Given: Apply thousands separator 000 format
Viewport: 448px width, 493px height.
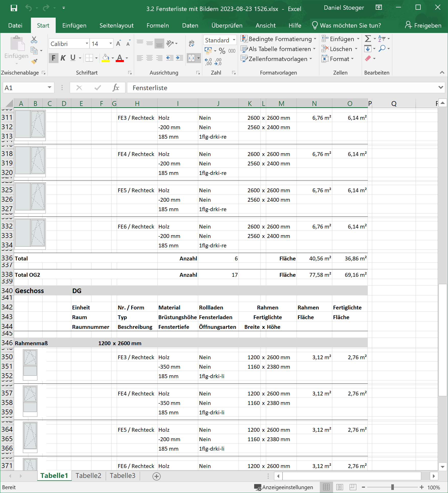Looking at the screenshot, I should [232, 51].
